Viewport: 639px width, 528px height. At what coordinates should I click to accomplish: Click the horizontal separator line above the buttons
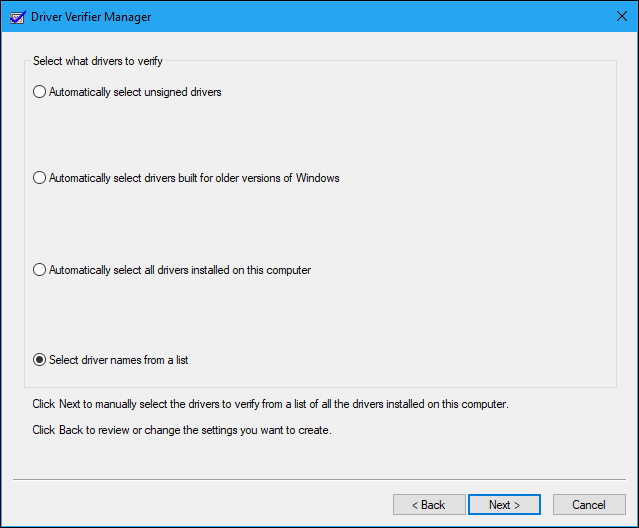[x=319, y=480]
